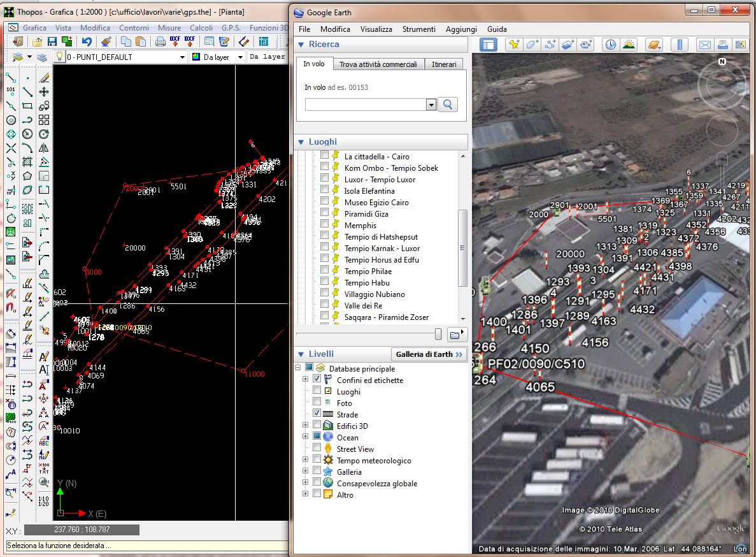This screenshot has width=756, height=557.
Task: Click the DXF export icon with up arrow
Action: [190, 42]
